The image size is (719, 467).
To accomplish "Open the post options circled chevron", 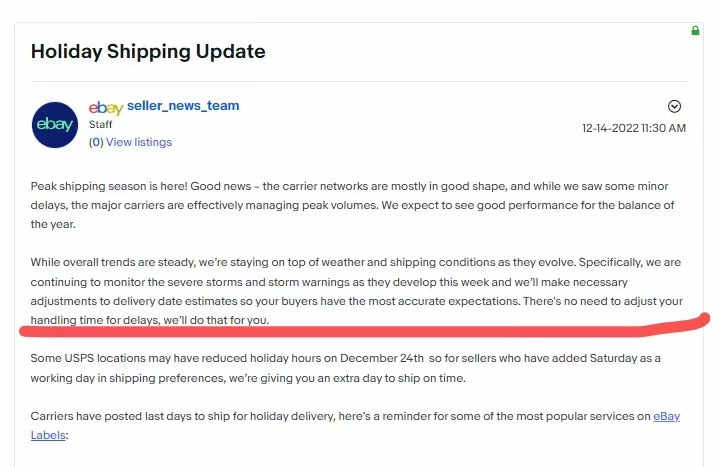I will (x=674, y=106).
